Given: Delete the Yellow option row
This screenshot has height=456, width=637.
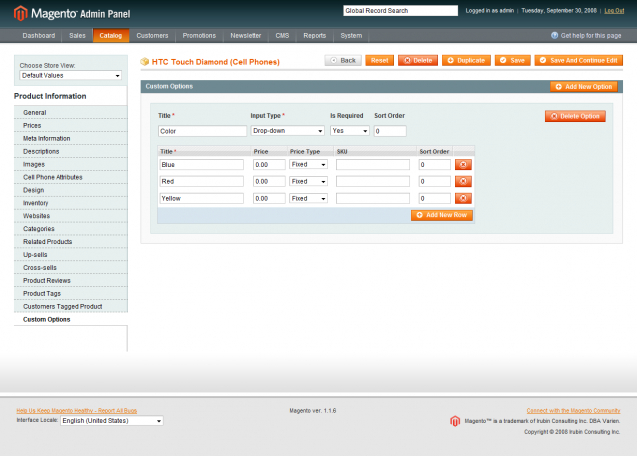Looking at the screenshot, I should [x=463, y=198].
